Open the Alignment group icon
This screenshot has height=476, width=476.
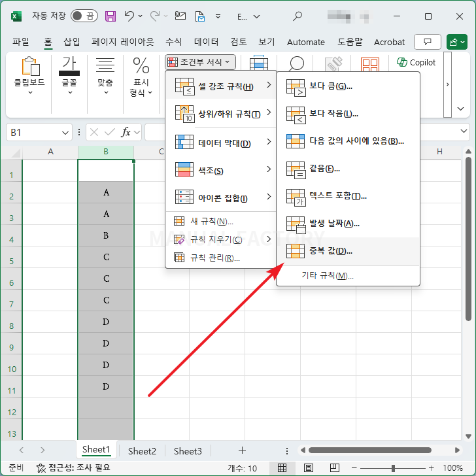click(x=105, y=65)
